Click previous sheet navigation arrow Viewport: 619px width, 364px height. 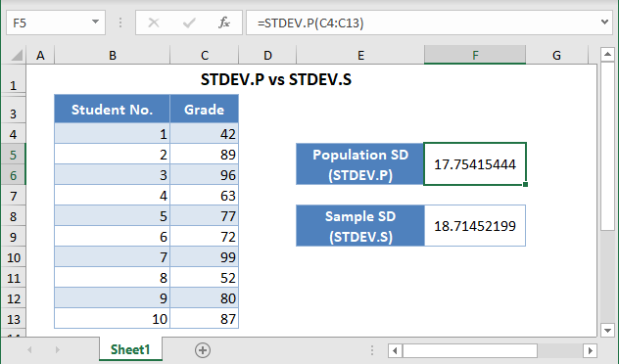pos(29,349)
